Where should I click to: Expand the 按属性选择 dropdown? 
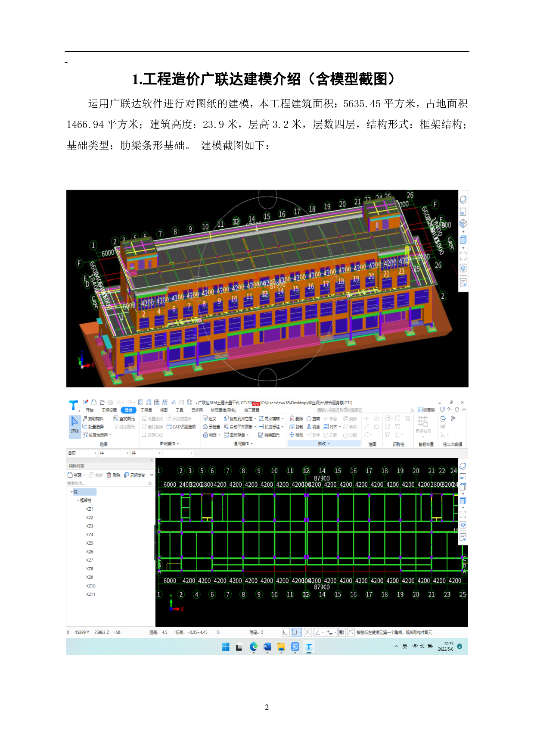[110, 435]
